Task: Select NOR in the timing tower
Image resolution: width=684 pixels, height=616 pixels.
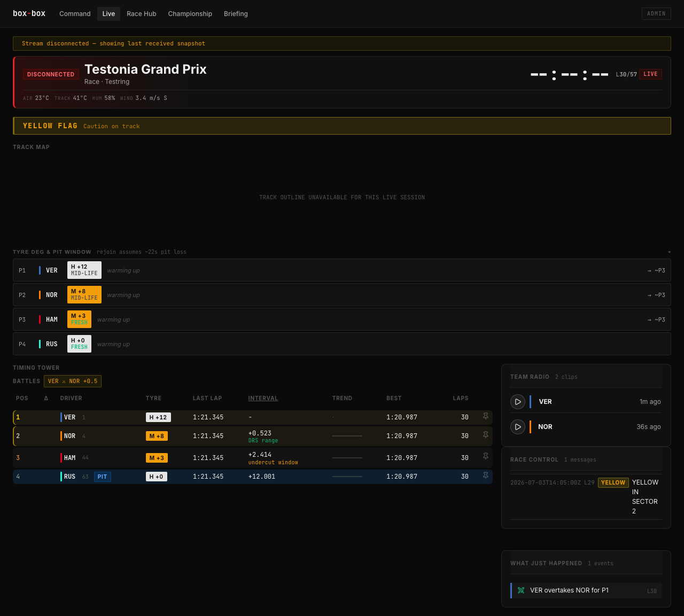Action: click(x=253, y=436)
